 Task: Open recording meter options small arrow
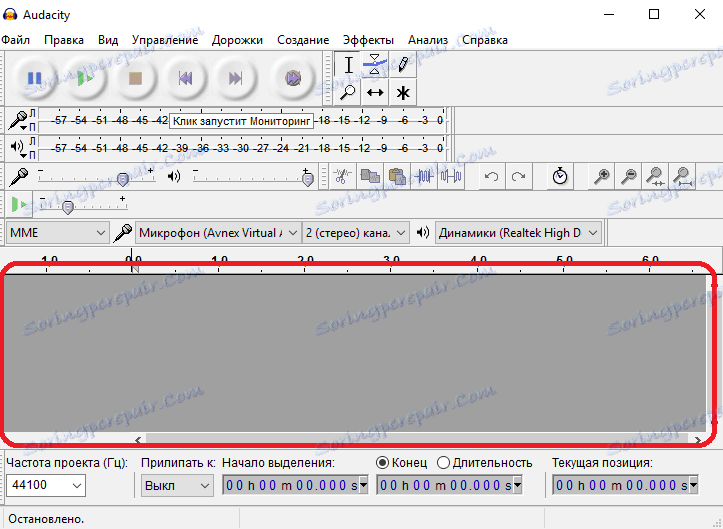pyautogui.click(x=23, y=128)
